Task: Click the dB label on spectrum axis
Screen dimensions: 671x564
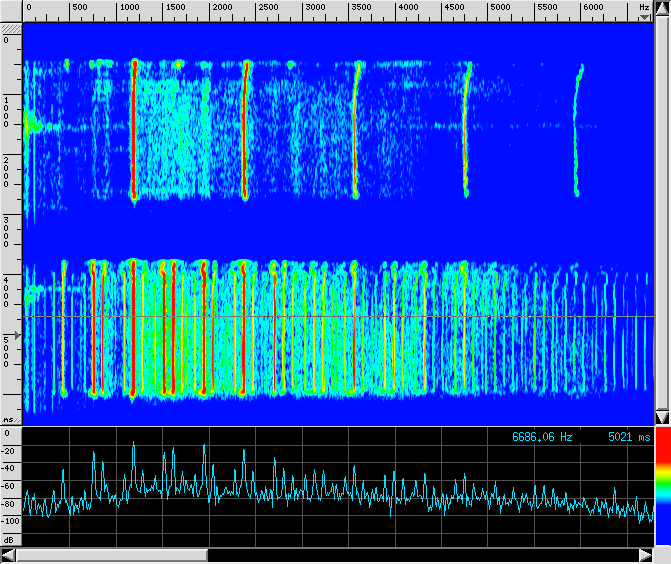Action: [8, 539]
